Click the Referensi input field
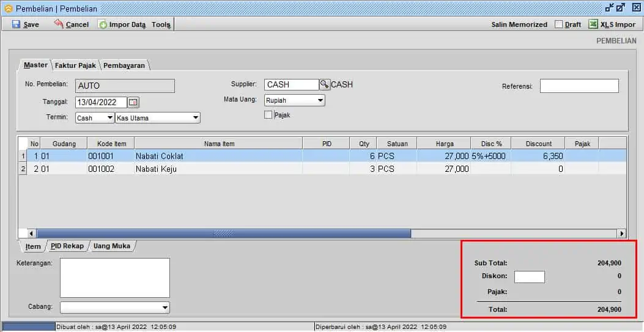Viewport: 644px width, 332px height. coord(579,86)
